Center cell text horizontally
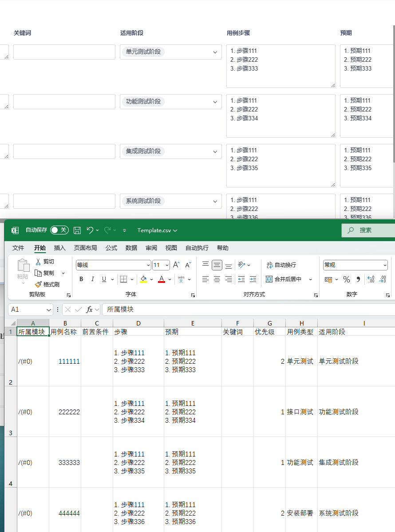This screenshot has height=532, width=395. (217, 279)
